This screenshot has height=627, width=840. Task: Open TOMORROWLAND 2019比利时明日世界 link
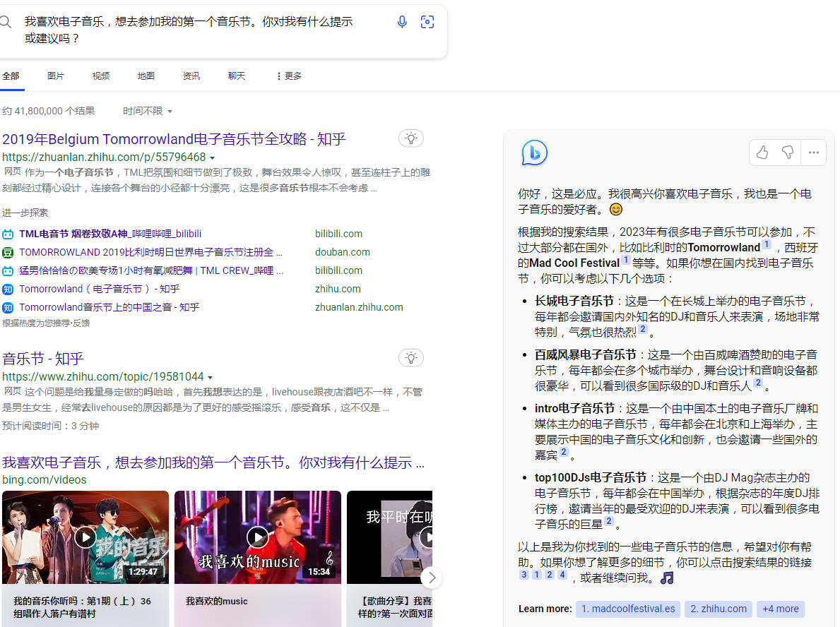(x=150, y=252)
